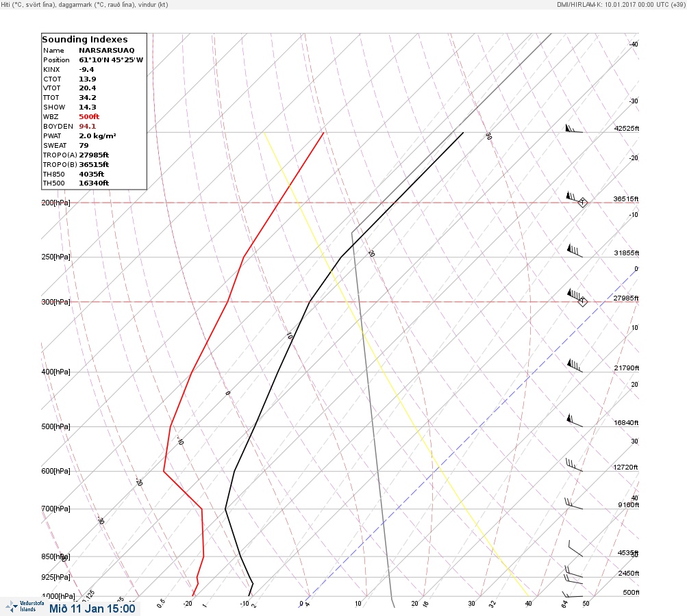This screenshot has height=616, width=687.
Task: Click the forecast time 'Mið 11 Jan 15:00'
Action: (x=92, y=608)
